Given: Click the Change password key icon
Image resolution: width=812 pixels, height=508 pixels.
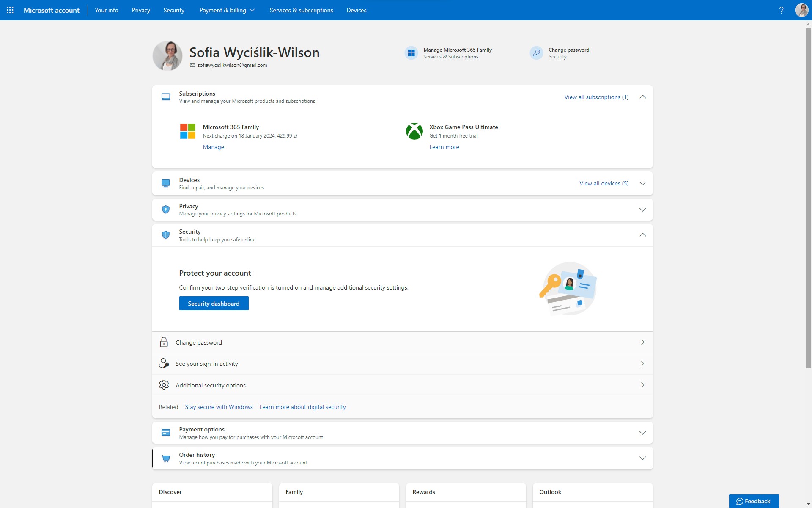Looking at the screenshot, I should (536, 53).
